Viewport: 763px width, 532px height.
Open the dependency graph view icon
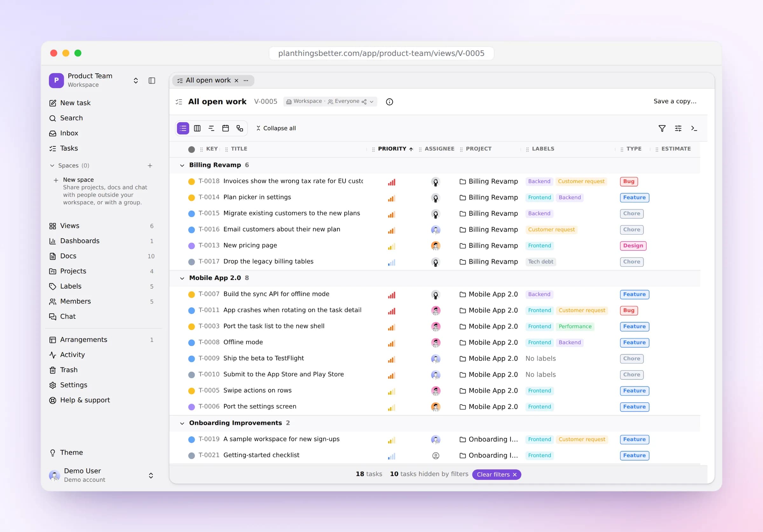240,128
